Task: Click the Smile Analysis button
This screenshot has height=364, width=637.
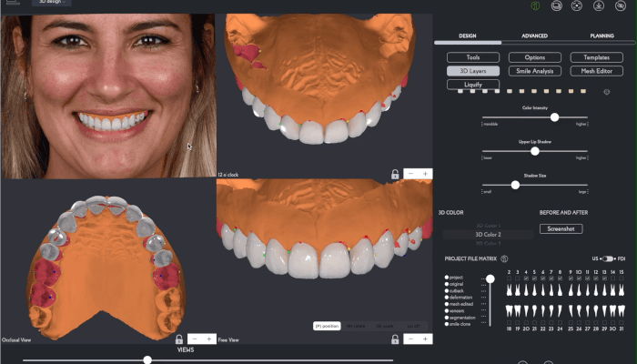Action: (x=534, y=70)
